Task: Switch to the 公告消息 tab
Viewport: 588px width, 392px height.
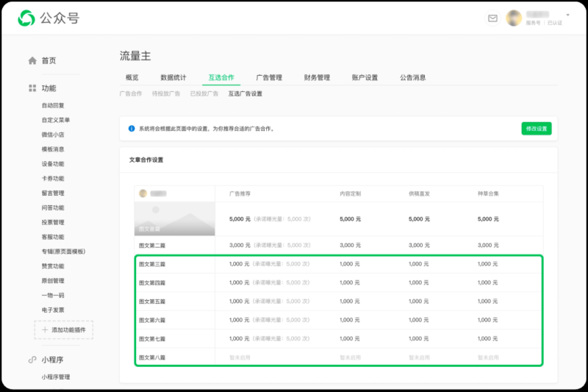Action: [413, 78]
